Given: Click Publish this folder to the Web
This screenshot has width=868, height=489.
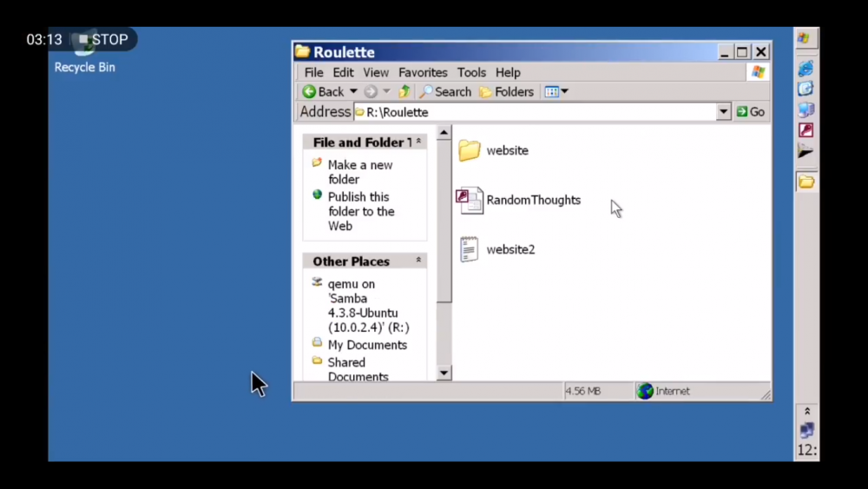Looking at the screenshot, I should coord(361,212).
